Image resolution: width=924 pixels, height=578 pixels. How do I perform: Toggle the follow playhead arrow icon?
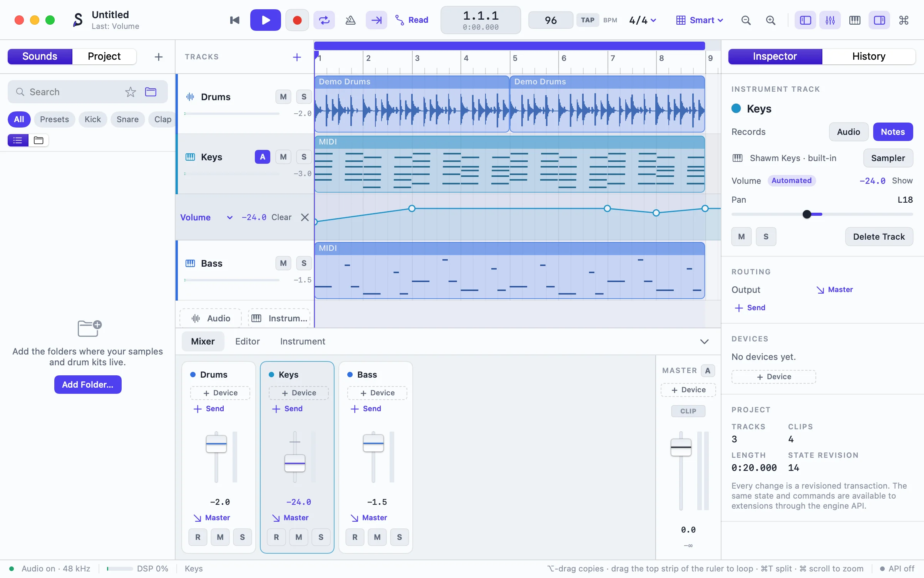coord(376,20)
